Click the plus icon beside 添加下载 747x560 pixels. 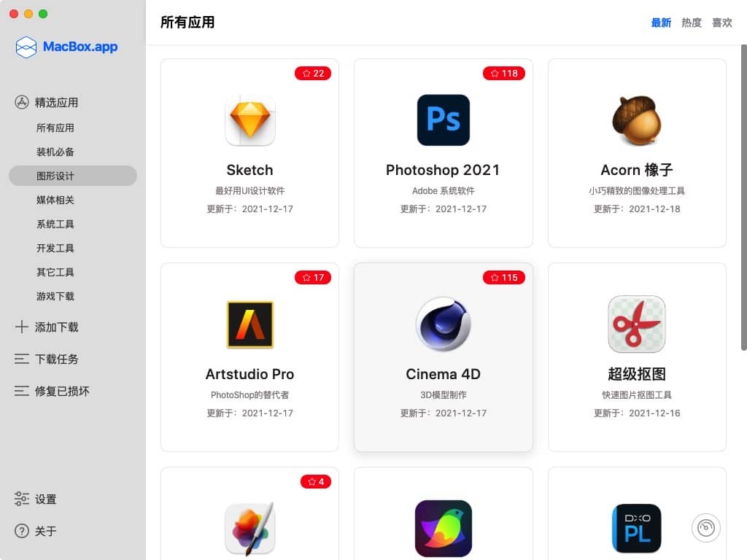[21, 327]
